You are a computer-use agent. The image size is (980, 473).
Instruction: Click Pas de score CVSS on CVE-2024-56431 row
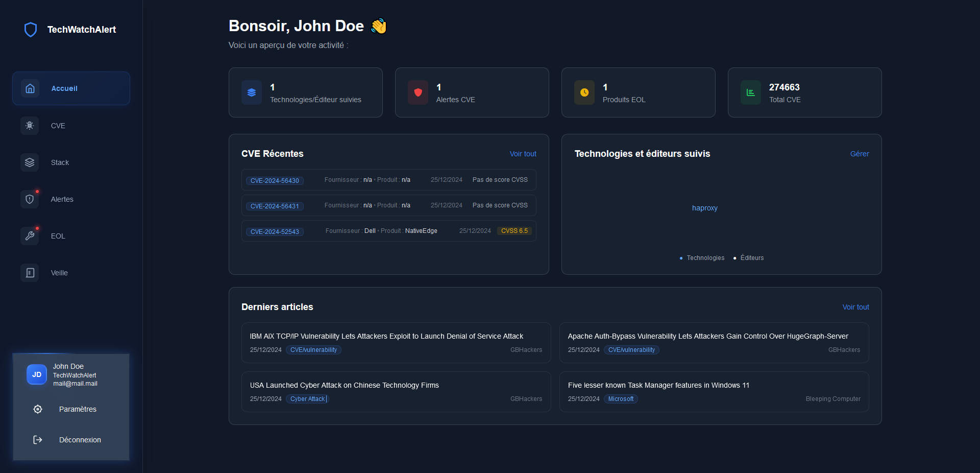point(500,205)
